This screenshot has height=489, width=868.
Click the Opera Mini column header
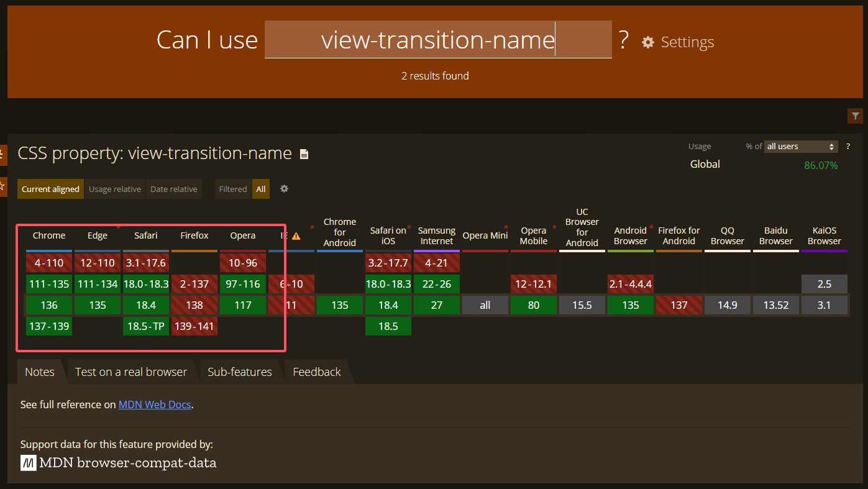coord(485,235)
